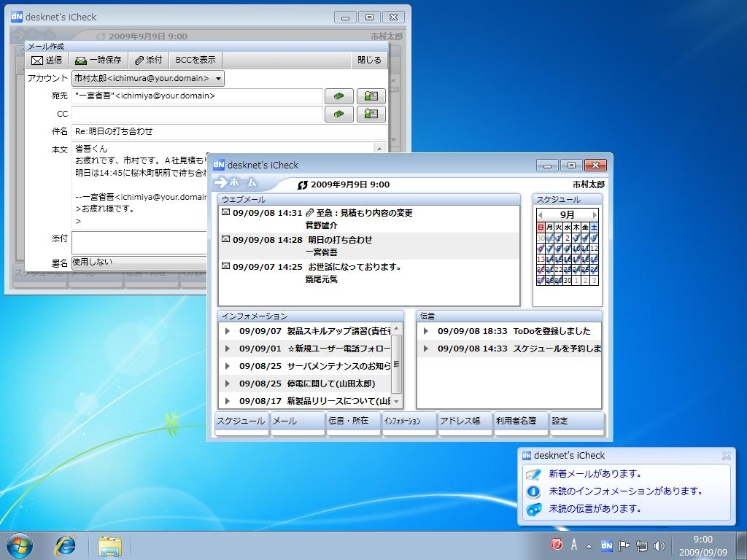Click the blue unread information icon in the popup
Screen dimensions: 747x560
click(x=533, y=491)
